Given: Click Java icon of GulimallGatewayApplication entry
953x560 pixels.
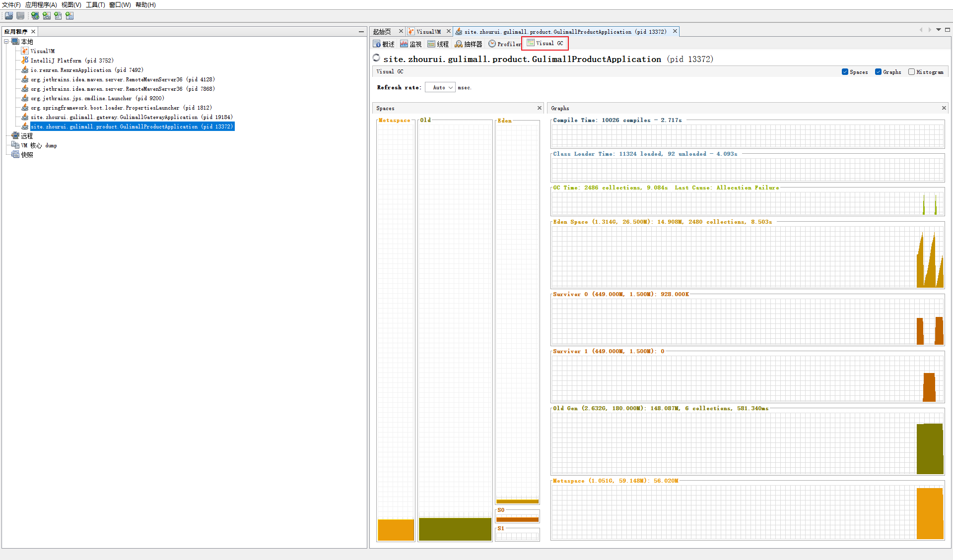Looking at the screenshot, I should (x=25, y=117).
